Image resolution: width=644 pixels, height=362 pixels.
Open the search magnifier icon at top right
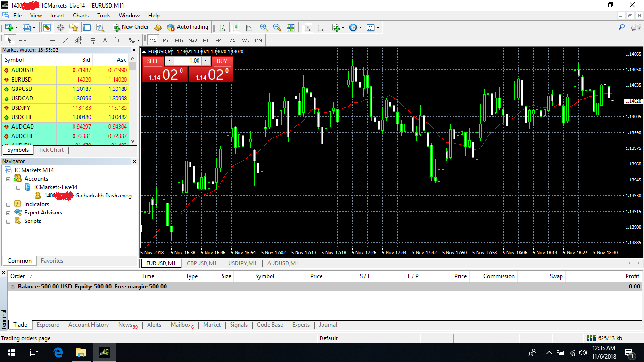pos(622,27)
